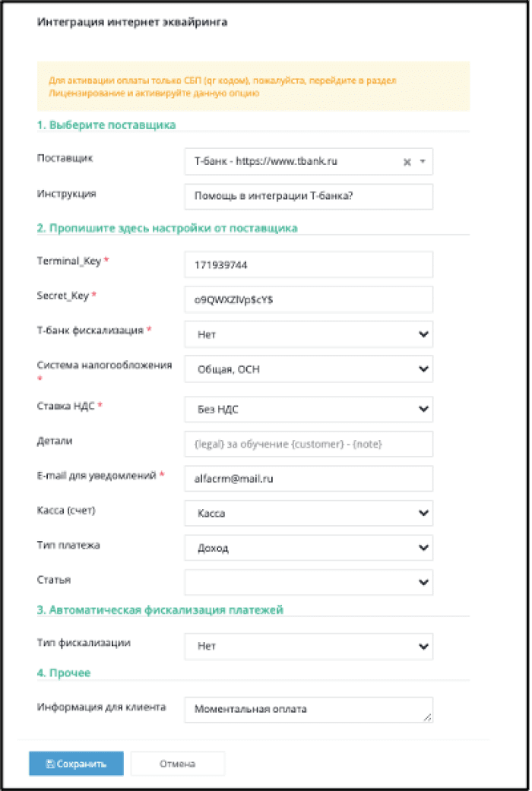This screenshot has height=791, width=532.
Task: Click the save floppy icon in Сохранить
Action: [x=50, y=764]
